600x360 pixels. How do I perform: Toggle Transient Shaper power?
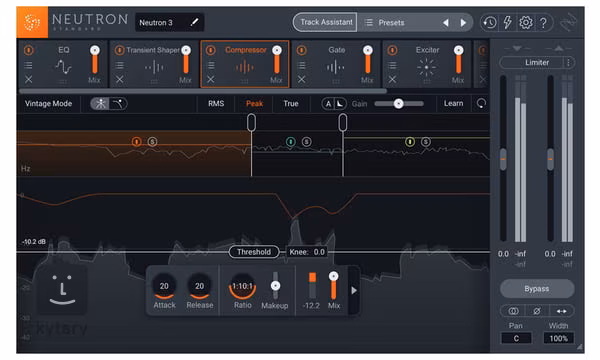point(120,50)
